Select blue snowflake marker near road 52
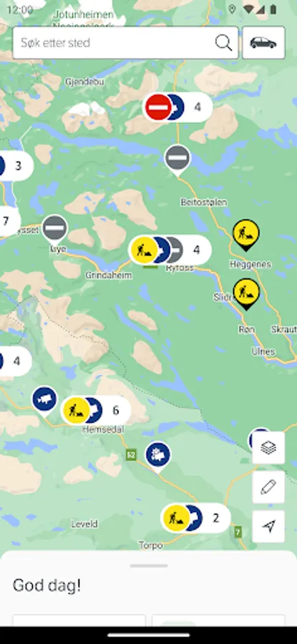This screenshot has width=297, height=644. (x=158, y=457)
